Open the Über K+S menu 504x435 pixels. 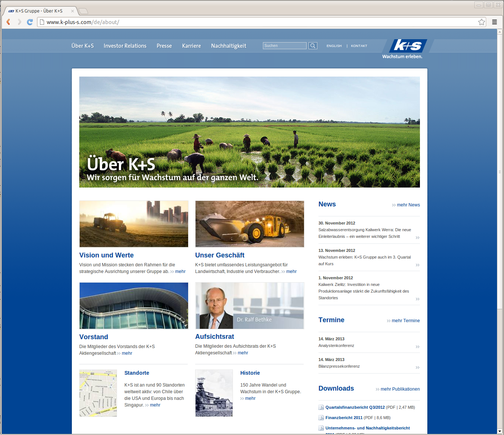point(83,46)
